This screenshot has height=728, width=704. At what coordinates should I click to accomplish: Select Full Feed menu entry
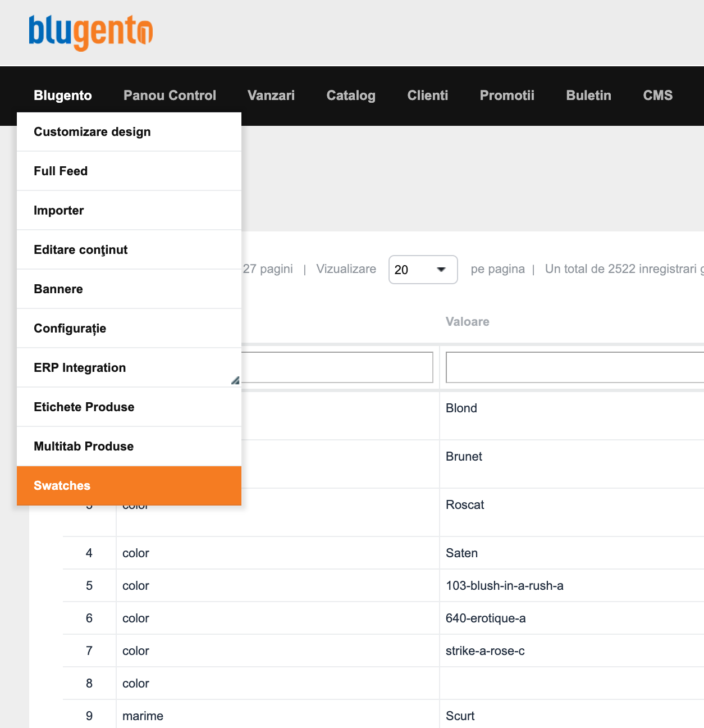coord(129,171)
